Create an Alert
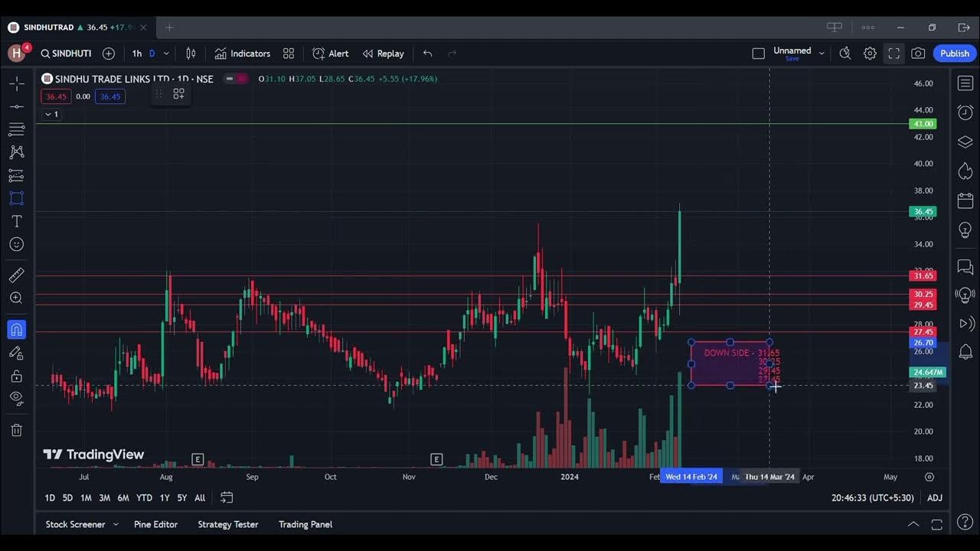 tap(331, 54)
